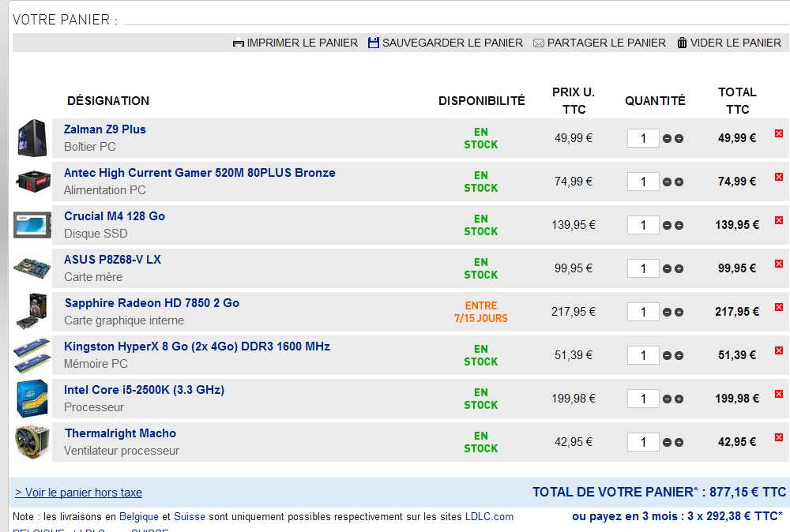Click the Kingston HyperX quantity input field
This screenshot has width=790, height=532.
tap(643, 355)
